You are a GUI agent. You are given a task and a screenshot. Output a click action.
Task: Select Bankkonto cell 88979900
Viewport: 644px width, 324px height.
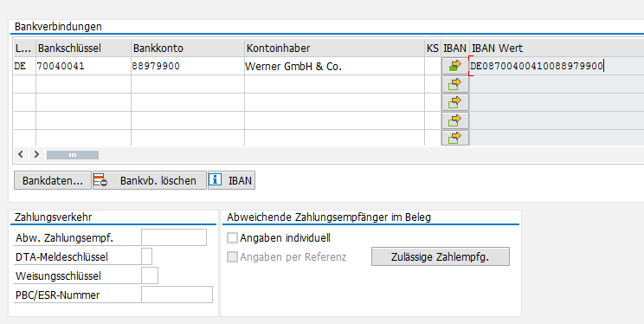188,66
